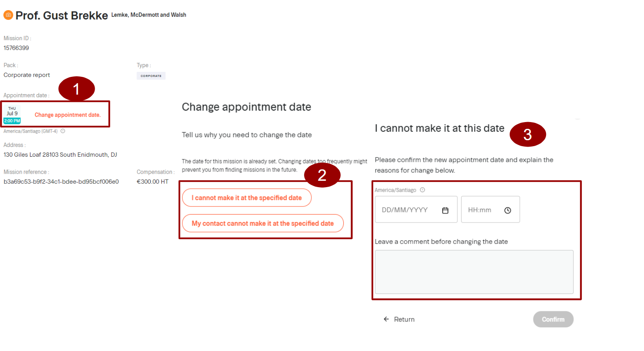644x351 pixels.
Task: Click the Confirm button
Action: point(553,319)
